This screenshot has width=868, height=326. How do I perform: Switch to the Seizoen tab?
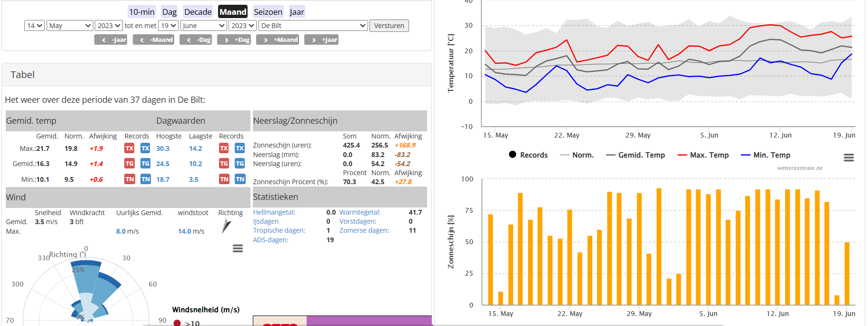pos(268,12)
